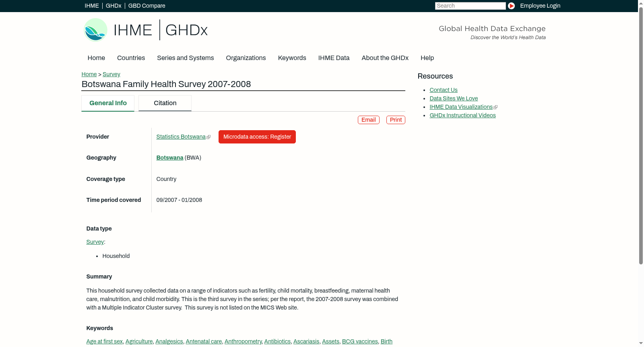The image size is (644, 347).
Task: Click BCG vaccines keyword link
Action: pos(360,341)
